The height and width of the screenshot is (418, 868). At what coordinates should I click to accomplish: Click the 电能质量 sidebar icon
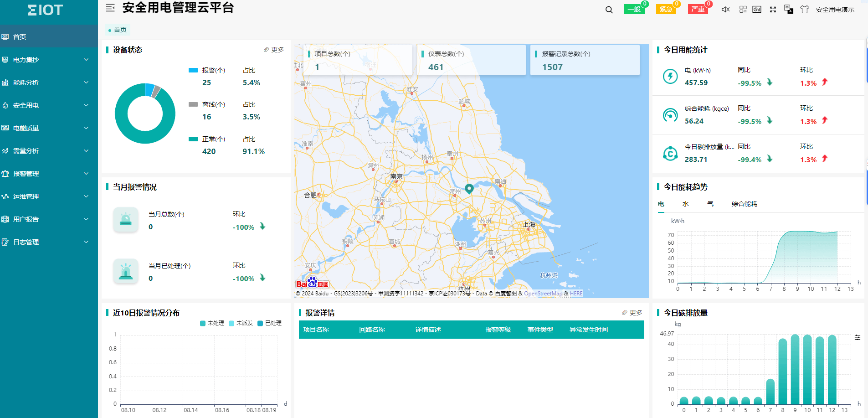click(5, 128)
